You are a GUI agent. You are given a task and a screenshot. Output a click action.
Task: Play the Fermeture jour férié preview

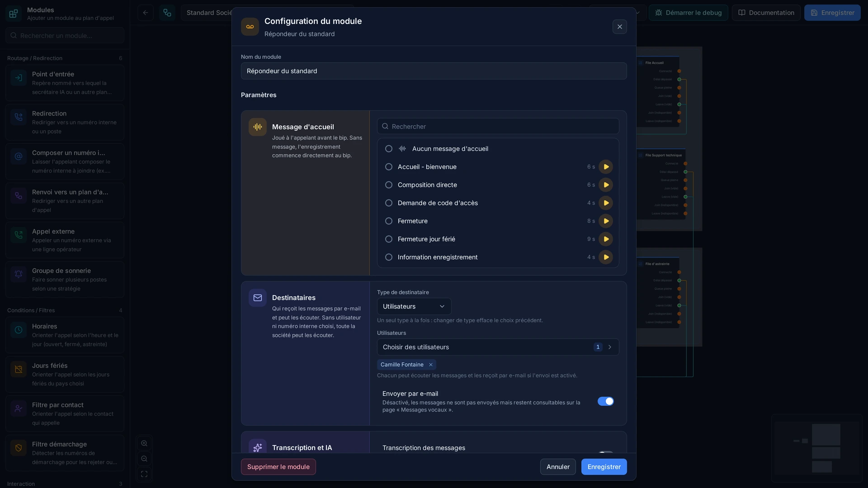point(606,239)
